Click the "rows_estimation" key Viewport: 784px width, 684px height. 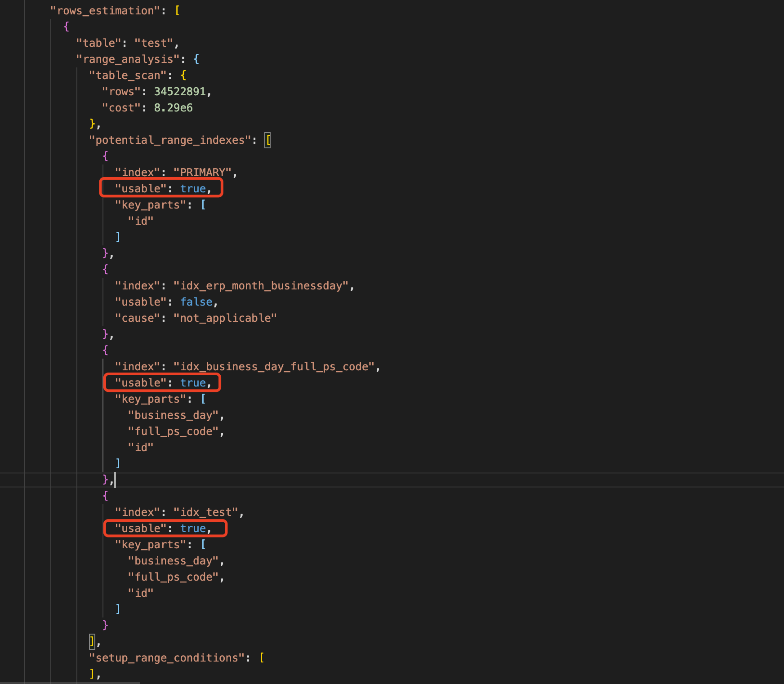pyautogui.click(x=105, y=11)
